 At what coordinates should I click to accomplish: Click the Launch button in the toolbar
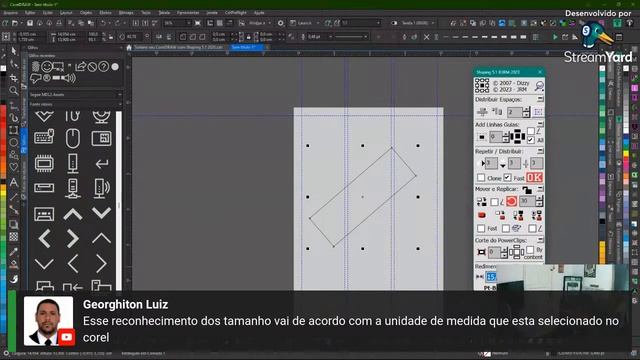301,23
